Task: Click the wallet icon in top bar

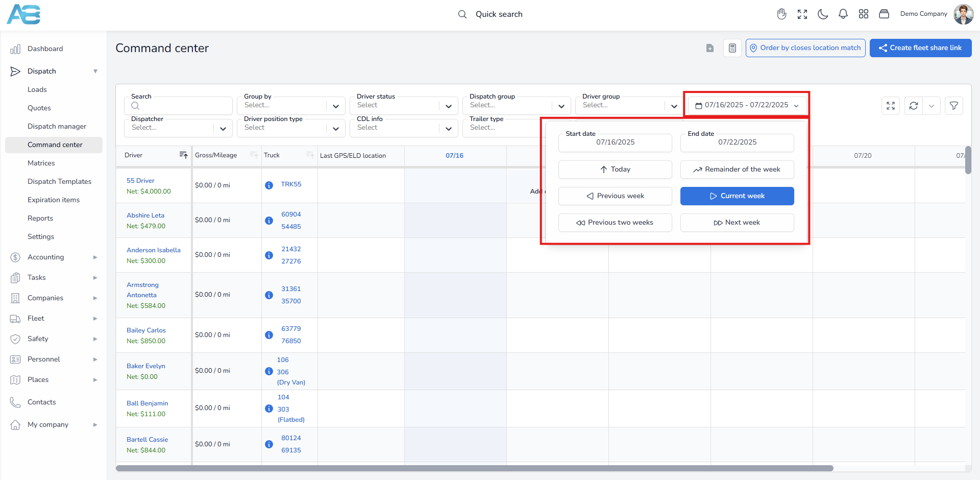Action: point(884,14)
